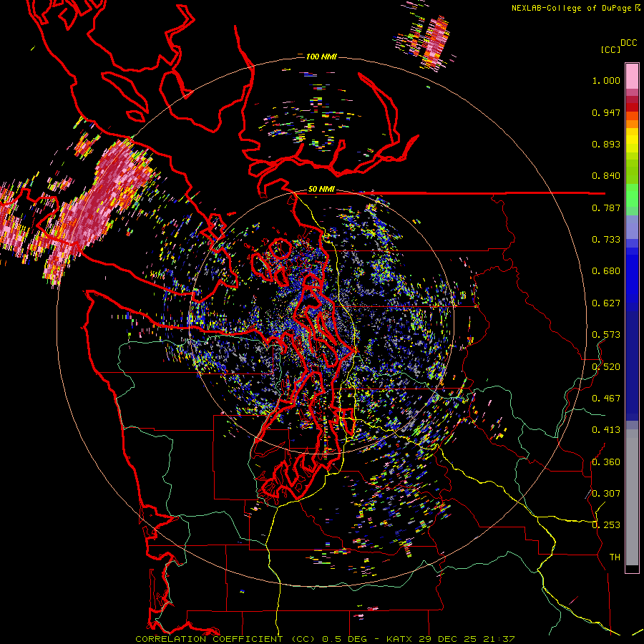Click the CORRELATION COEFFICIENT (CC) caption text
Screen dimensions: 644x644
coord(225,639)
